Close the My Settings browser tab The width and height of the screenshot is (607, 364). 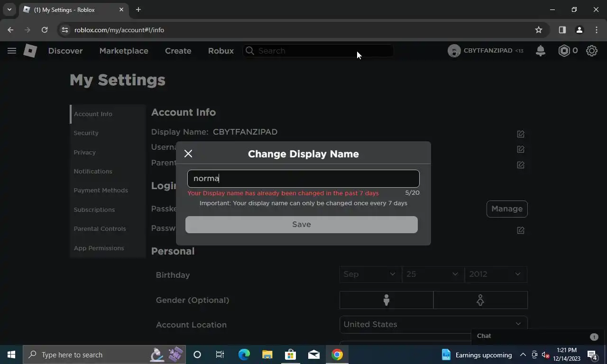coord(121,9)
